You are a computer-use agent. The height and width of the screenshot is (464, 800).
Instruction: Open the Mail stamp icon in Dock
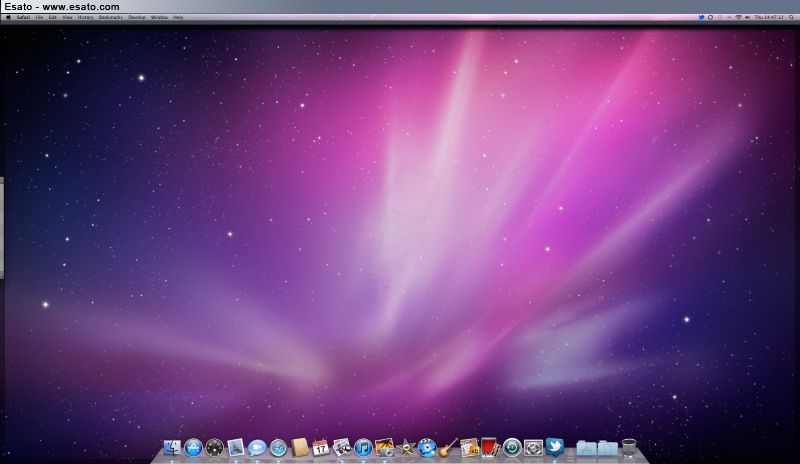(x=236, y=448)
